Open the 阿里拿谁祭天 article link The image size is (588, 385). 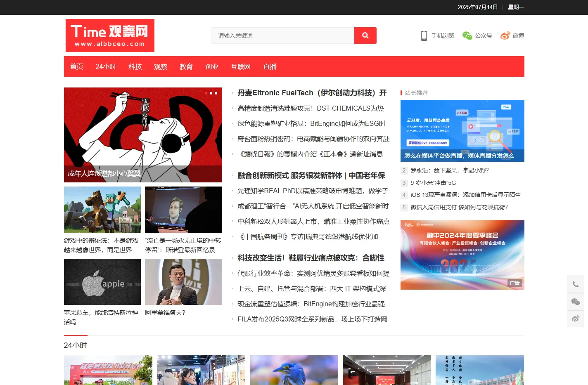[x=165, y=313]
